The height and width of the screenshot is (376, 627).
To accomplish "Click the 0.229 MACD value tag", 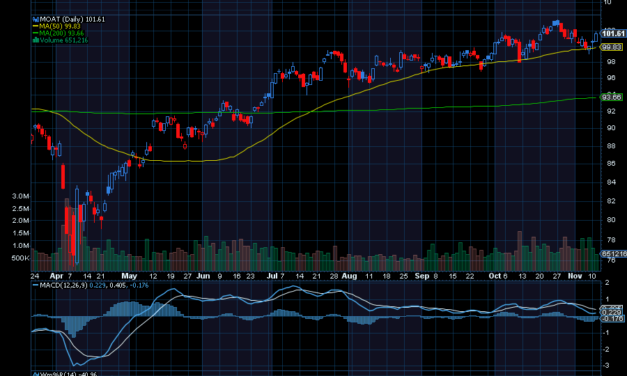I will 611,312.
